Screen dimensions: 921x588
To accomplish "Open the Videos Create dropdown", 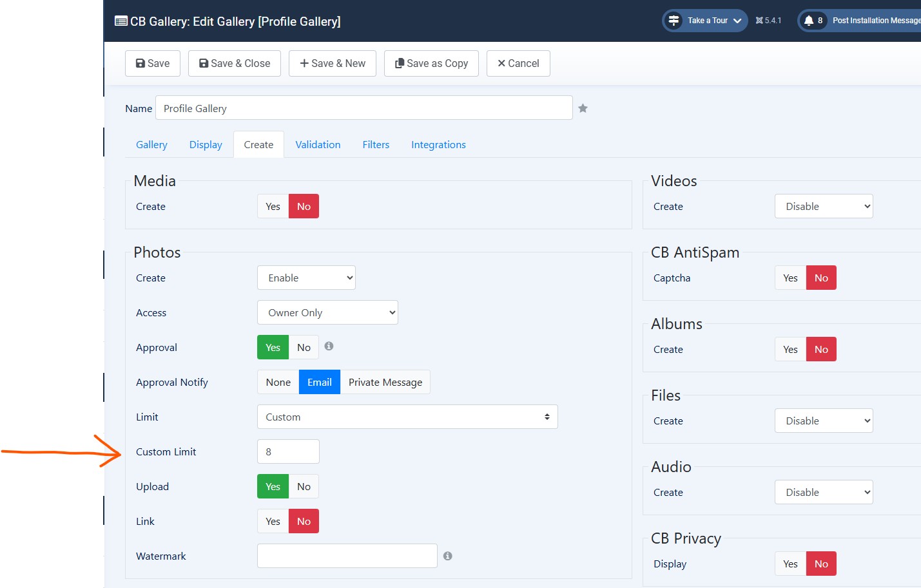I will pyautogui.click(x=824, y=207).
